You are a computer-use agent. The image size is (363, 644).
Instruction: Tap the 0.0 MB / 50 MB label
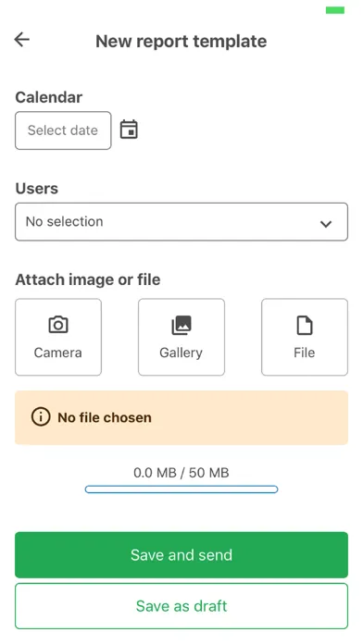(181, 472)
